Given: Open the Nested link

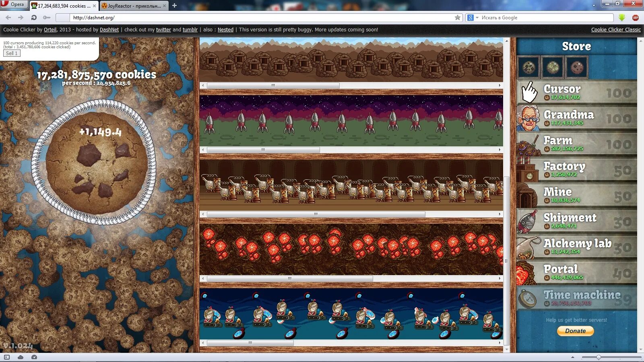Looking at the screenshot, I should [225, 30].
